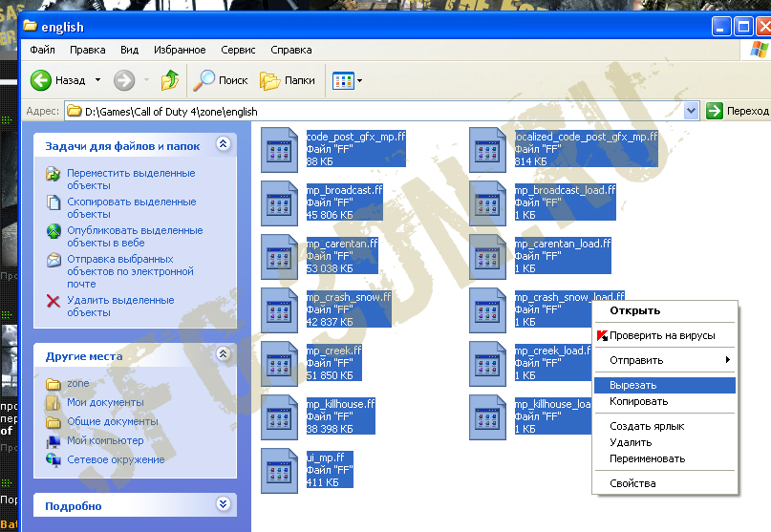Collapse the Other places (Другие места) panel
The height and width of the screenshot is (532, 771).
tap(223, 354)
